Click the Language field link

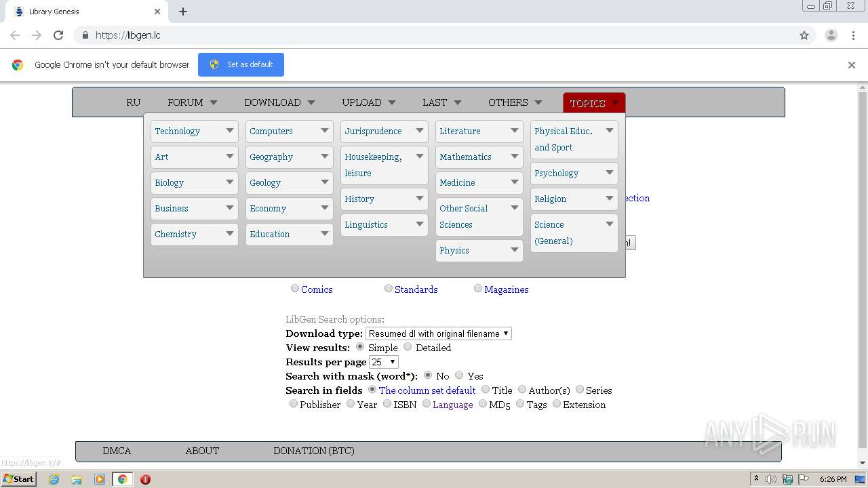pyautogui.click(x=453, y=405)
